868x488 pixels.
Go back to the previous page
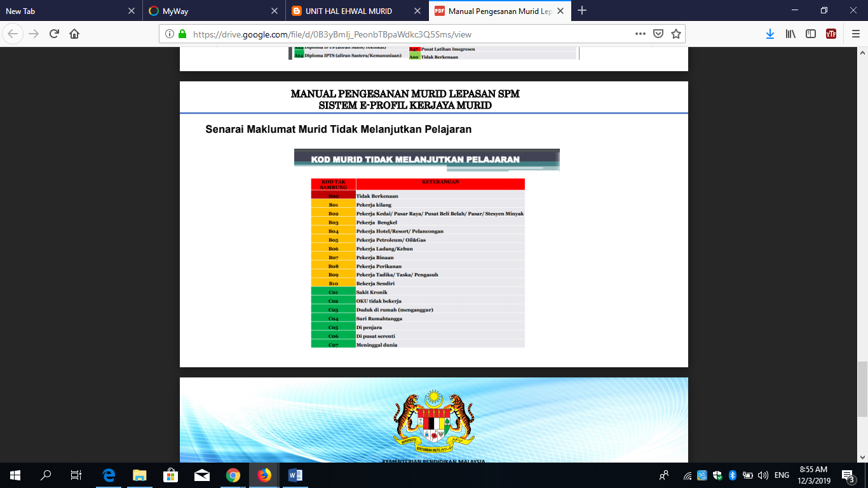[13, 34]
